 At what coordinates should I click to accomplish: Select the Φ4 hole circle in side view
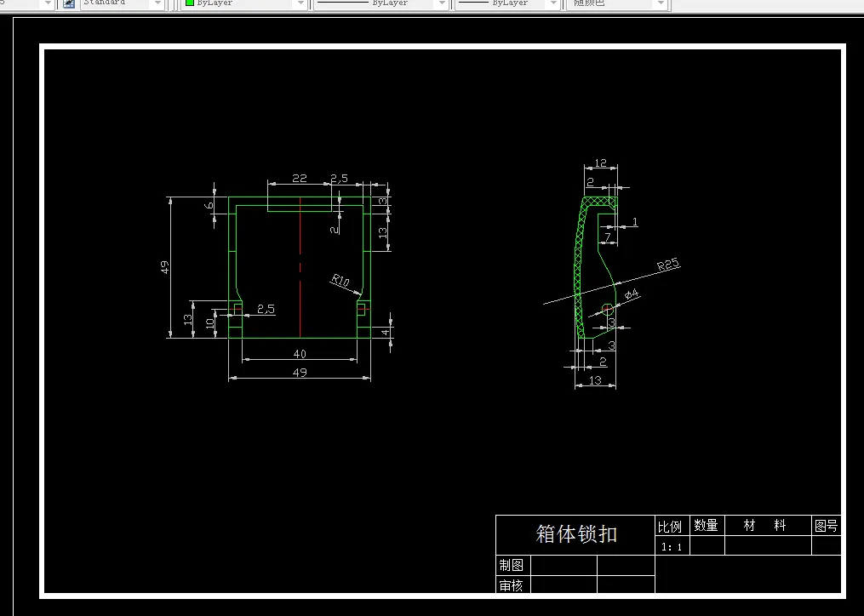pyautogui.click(x=607, y=309)
